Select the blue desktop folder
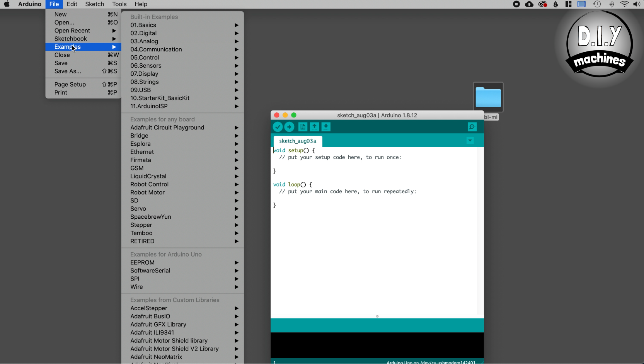This screenshot has height=364, width=644. pyautogui.click(x=488, y=97)
